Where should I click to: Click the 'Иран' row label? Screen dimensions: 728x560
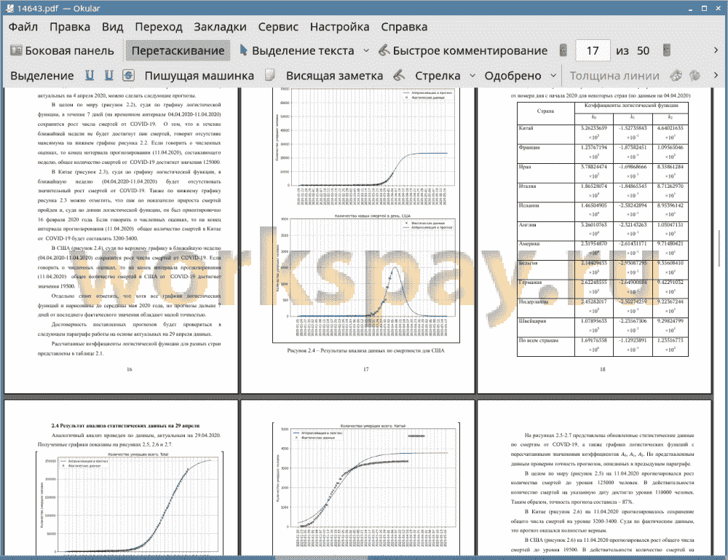(x=525, y=167)
